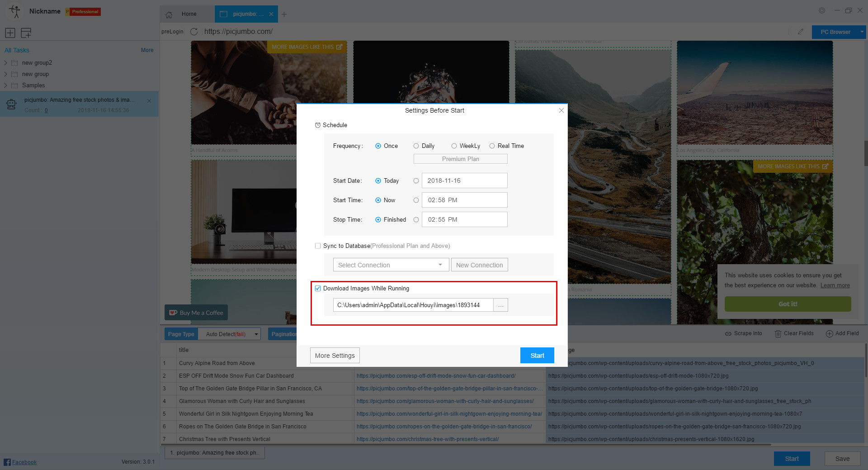Click the Add Field plus icon

click(830, 334)
